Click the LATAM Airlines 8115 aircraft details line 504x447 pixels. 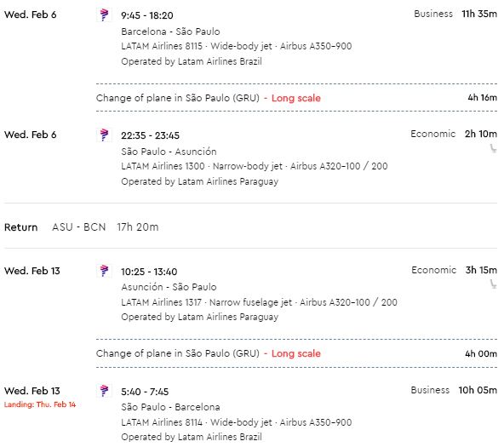[237, 46]
